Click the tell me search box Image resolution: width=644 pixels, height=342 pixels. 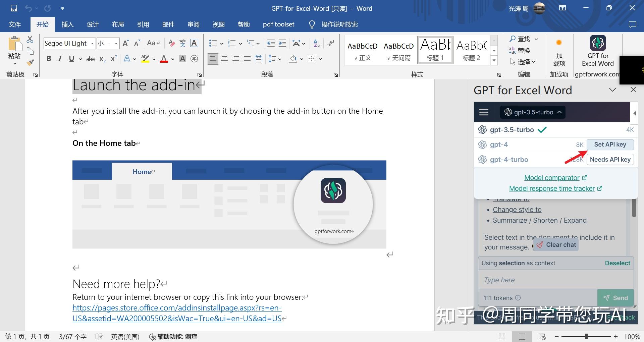[339, 24]
